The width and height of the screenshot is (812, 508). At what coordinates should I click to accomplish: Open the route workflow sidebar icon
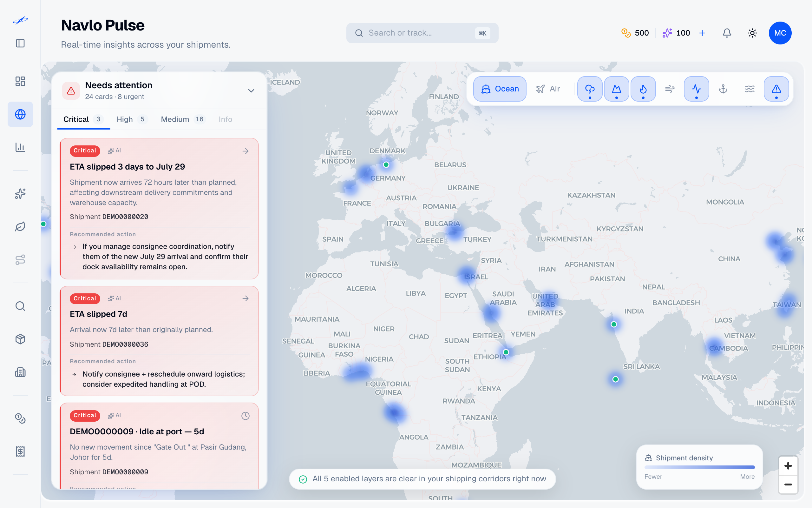(x=20, y=259)
